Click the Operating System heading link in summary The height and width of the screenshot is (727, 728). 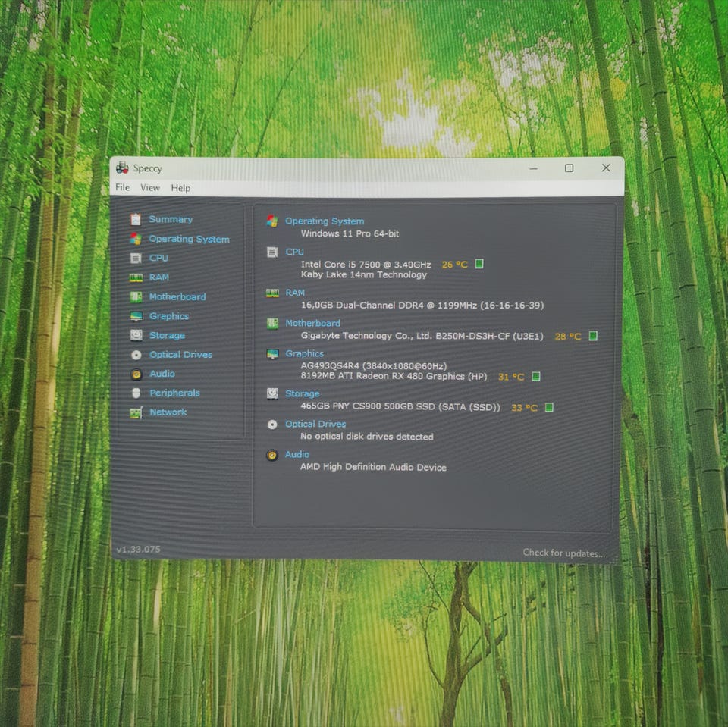(325, 221)
